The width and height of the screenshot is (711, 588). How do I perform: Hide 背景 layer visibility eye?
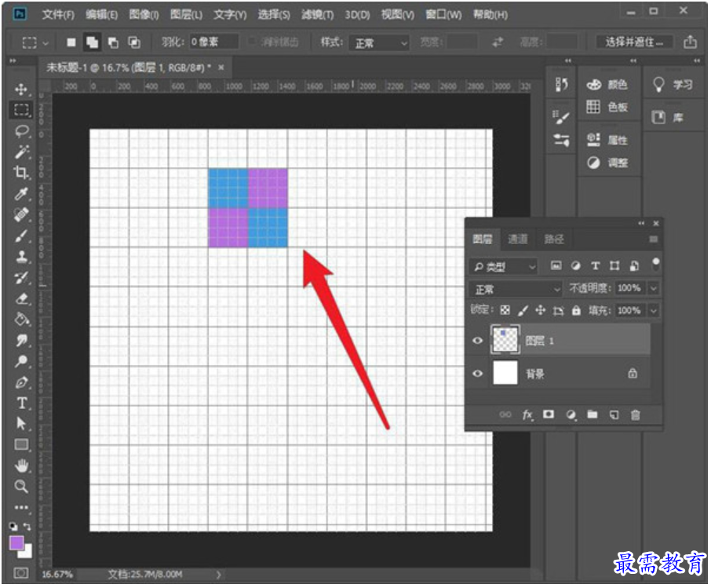pyautogui.click(x=477, y=374)
